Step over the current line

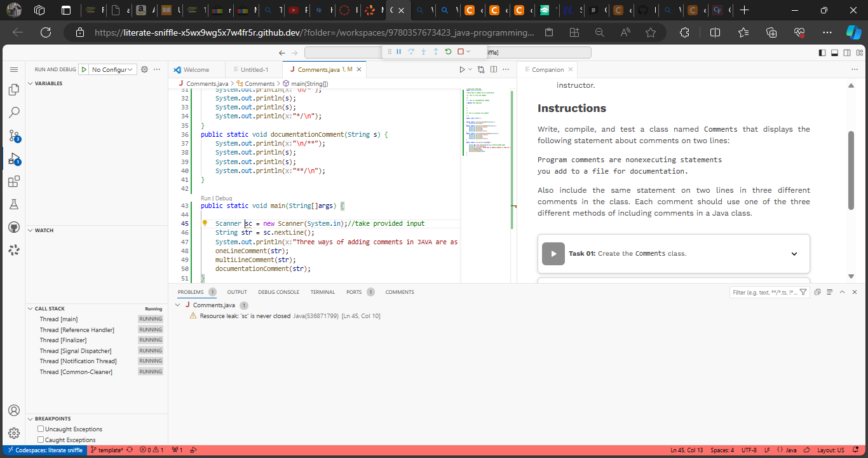[411, 52]
